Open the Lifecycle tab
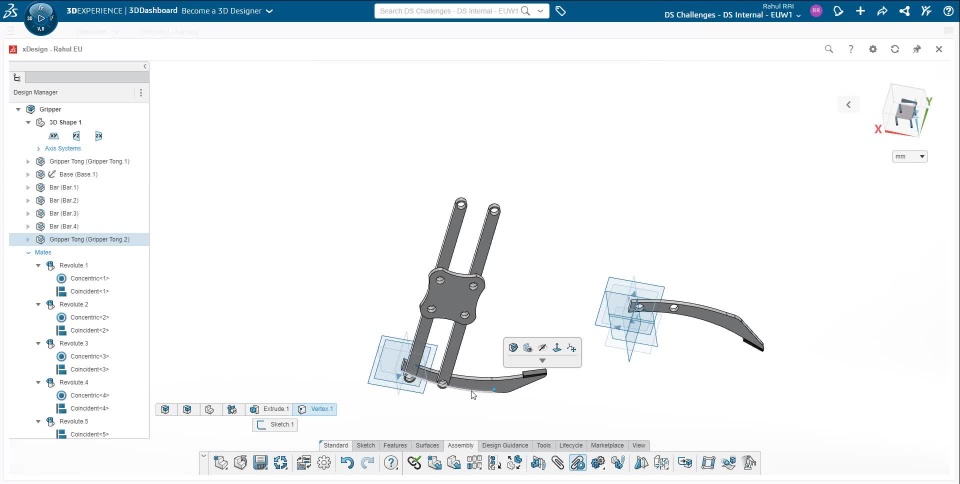This screenshot has height=484, width=960. [571, 445]
